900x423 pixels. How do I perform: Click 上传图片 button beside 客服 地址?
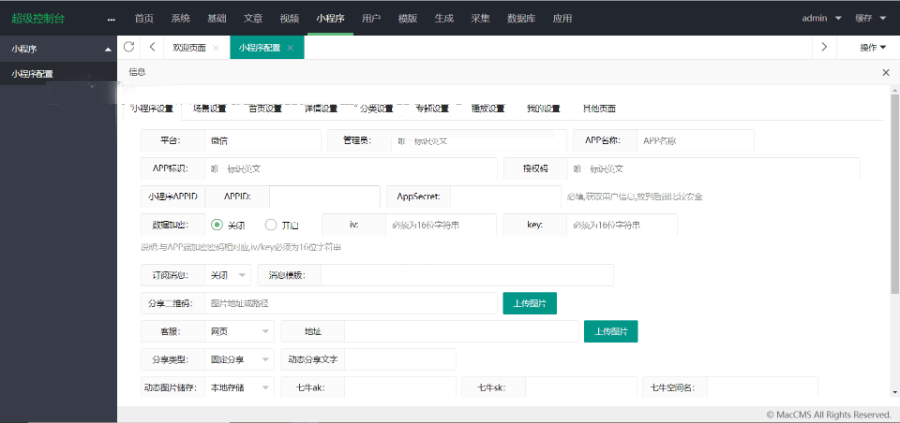tap(611, 331)
